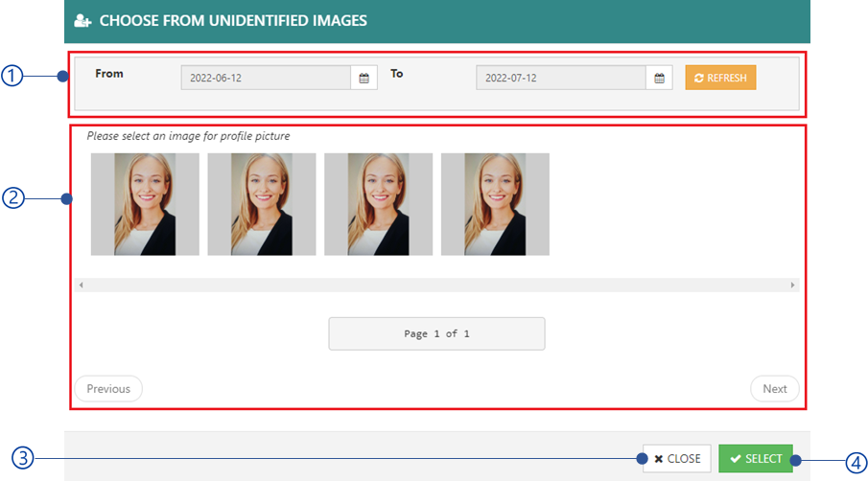This screenshot has width=868, height=481.
Task: Select the third profile image thumbnail
Action: 379,204
